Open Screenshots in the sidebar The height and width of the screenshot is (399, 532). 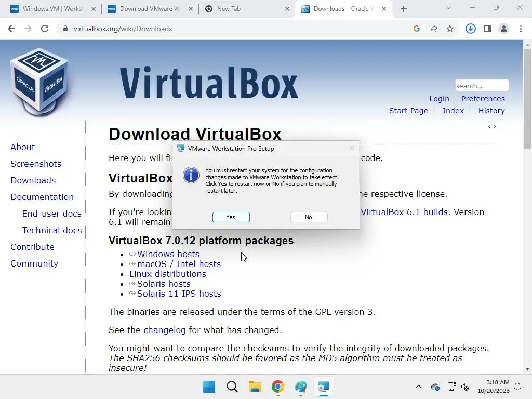point(36,164)
